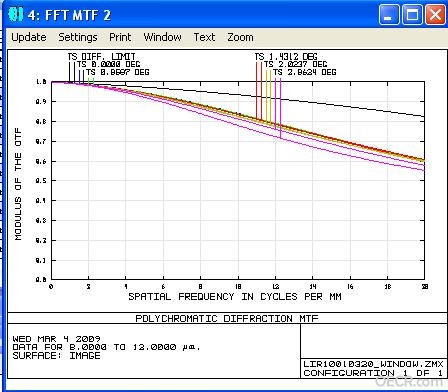Click the Modulus of the OTF axis title
Viewport: 448px width, 392px height.
(x=18, y=184)
